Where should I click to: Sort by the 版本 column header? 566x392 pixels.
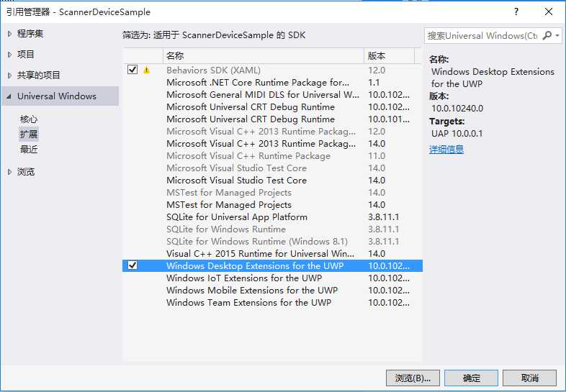pos(389,56)
